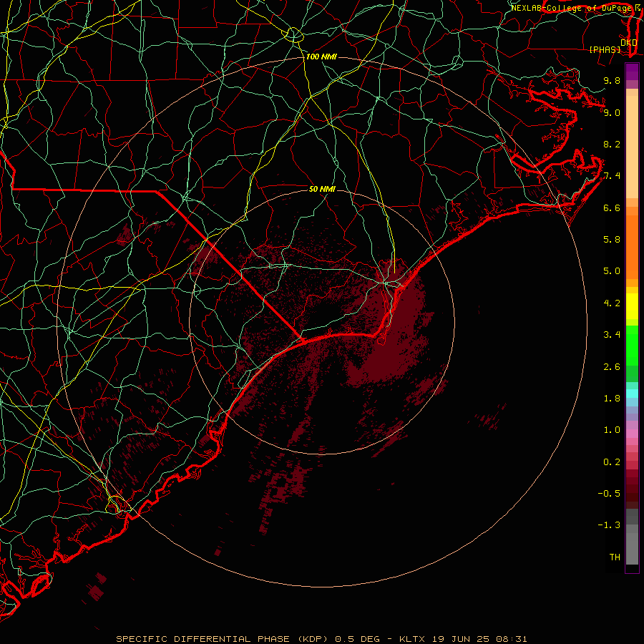Click the "50 NMI" range ring label

[x=322, y=189]
